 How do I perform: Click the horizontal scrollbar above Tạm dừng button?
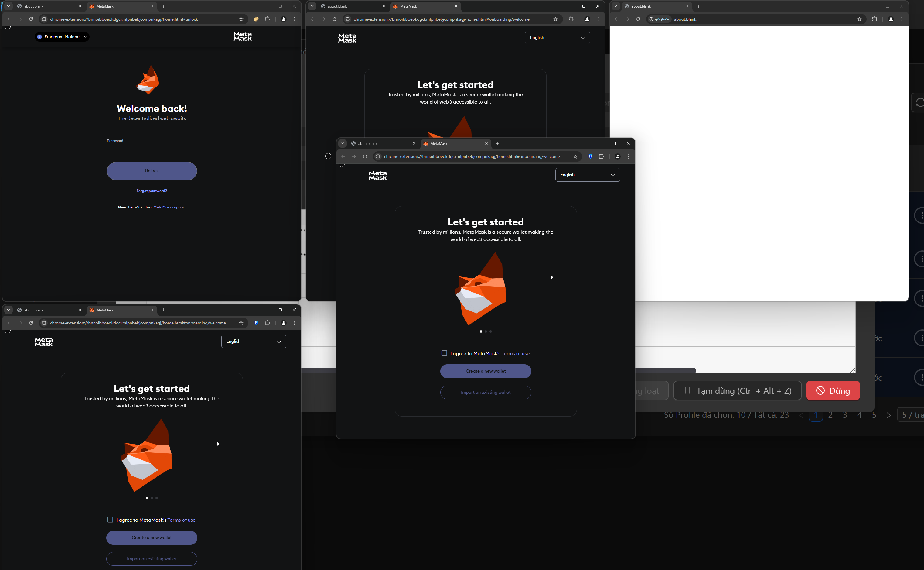665,371
